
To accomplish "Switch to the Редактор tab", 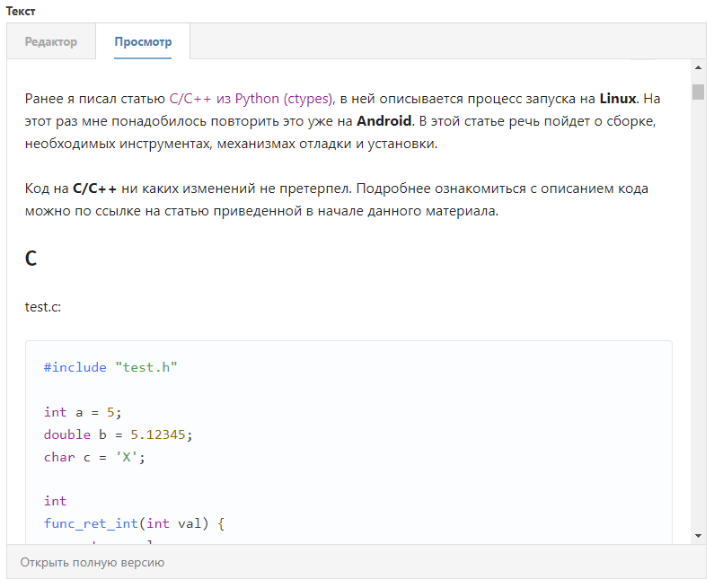I will [x=51, y=42].
